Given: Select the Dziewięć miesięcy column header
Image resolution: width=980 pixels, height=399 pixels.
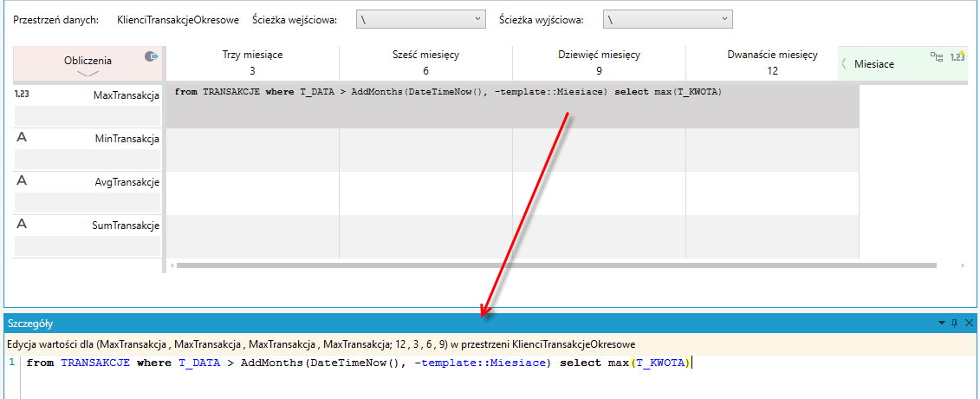Looking at the screenshot, I should tap(599, 62).
